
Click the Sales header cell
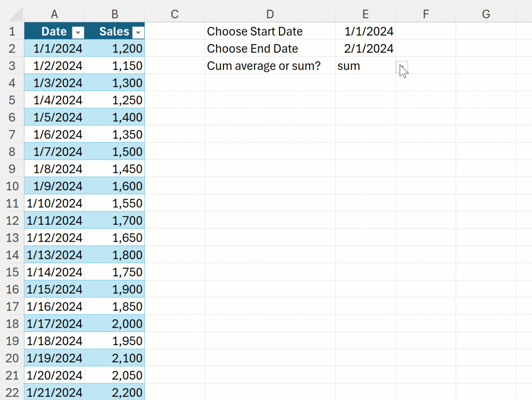pyautogui.click(x=114, y=31)
